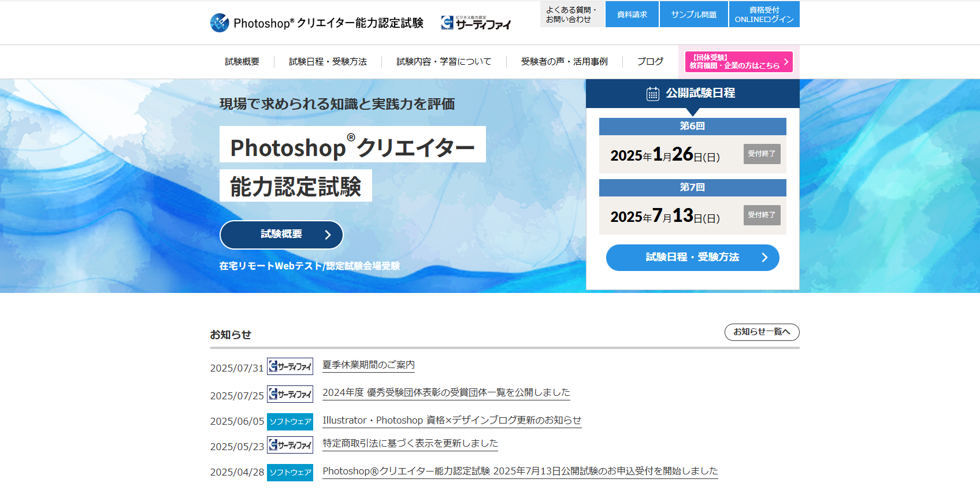The height and width of the screenshot is (490, 980).
Task: Click the お知らせ section heading
Action: pos(231,335)
